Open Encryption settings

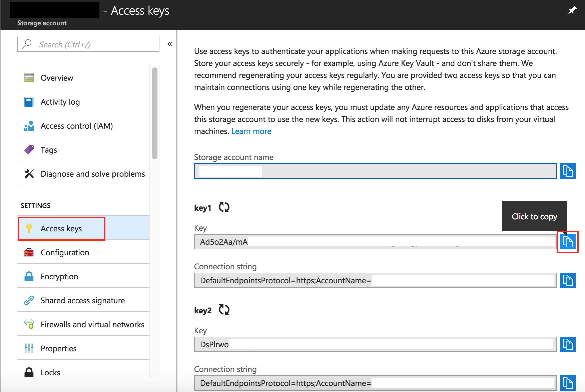tap(83, 276)
